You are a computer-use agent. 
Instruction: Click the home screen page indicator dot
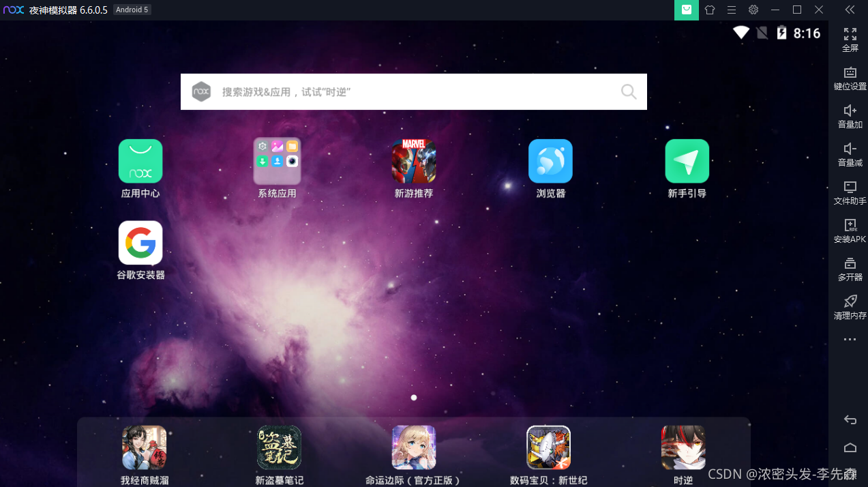pos(414,397)
